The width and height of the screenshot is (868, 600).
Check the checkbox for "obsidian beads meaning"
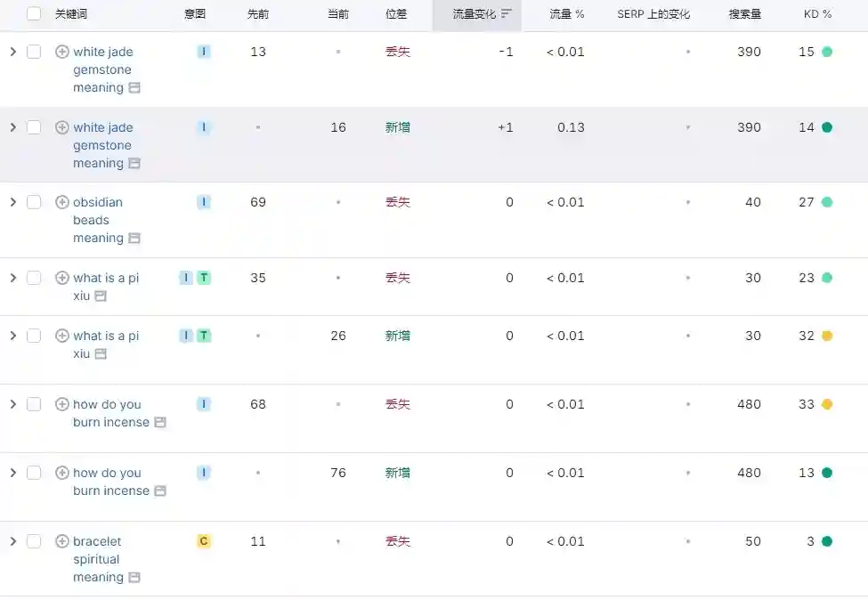pos(34,201)
